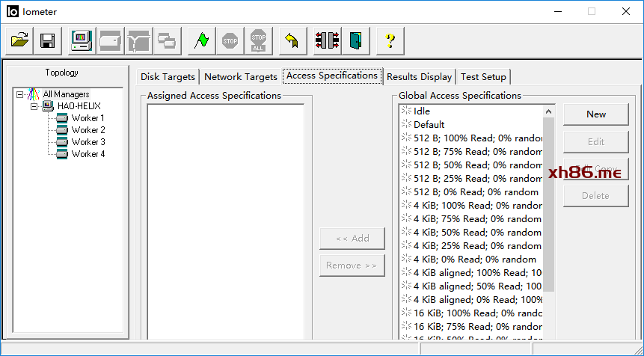Click the global specifications scrollbar thumb
This screenshot has width=644, height=356.
[x=549, y=204]
